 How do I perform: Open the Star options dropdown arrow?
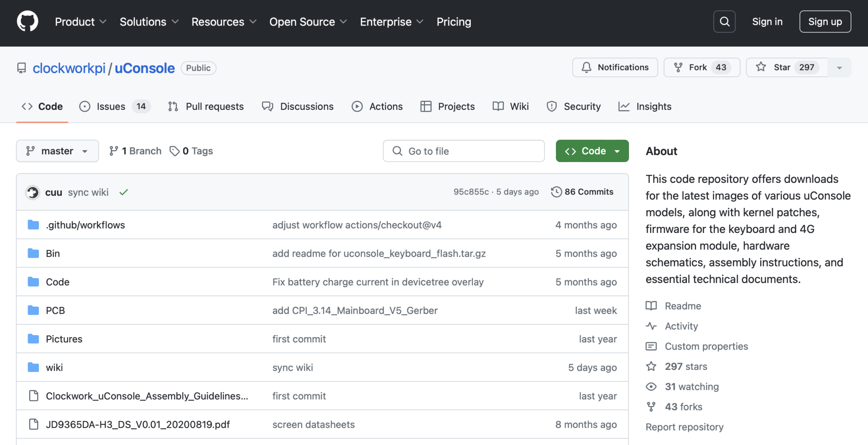[839, 67]
